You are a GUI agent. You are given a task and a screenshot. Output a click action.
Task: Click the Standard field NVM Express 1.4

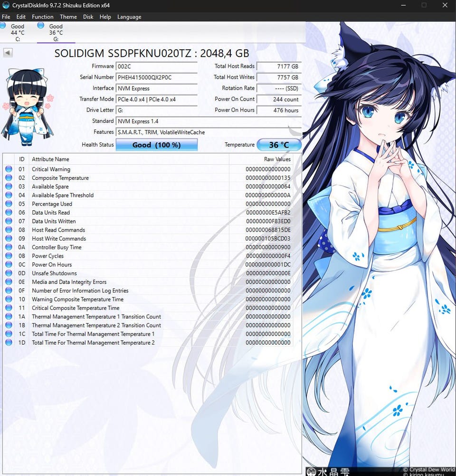click(209, 121)
